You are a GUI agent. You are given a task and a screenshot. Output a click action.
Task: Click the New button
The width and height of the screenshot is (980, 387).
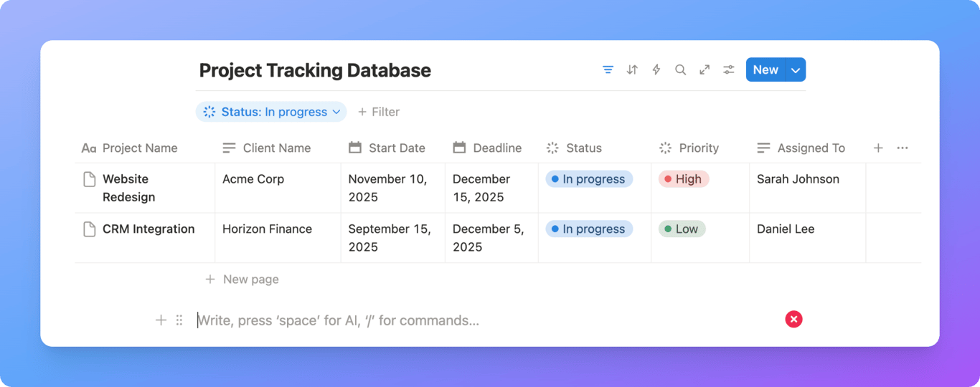coord(765,70)
